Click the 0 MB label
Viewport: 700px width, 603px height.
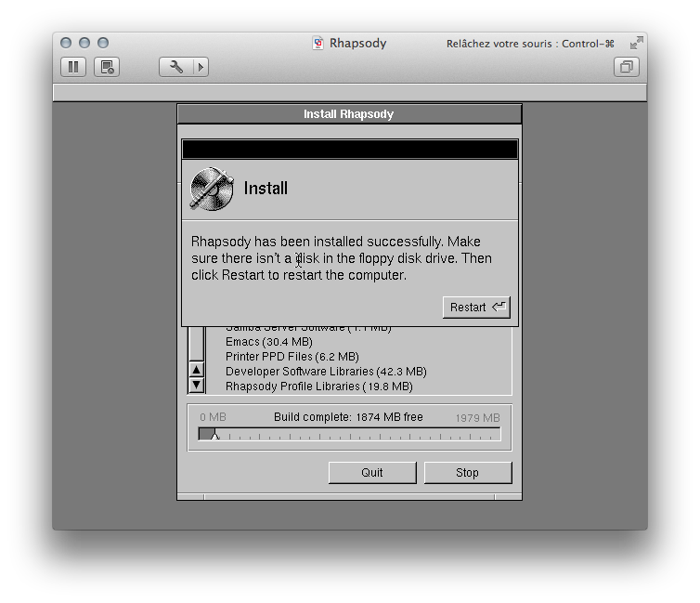[x=213, y=417]
